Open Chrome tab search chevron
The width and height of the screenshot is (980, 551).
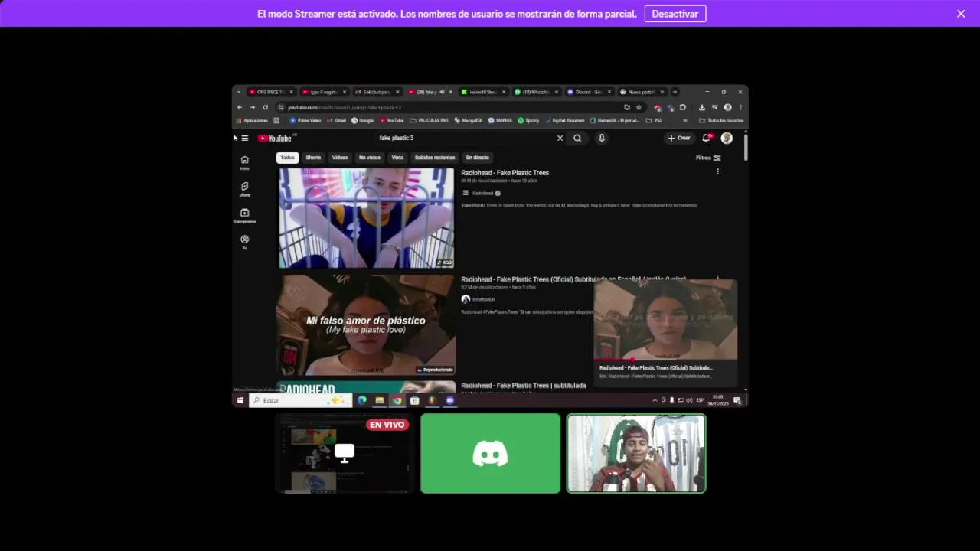pyautogui.click(x=239, y=92)
